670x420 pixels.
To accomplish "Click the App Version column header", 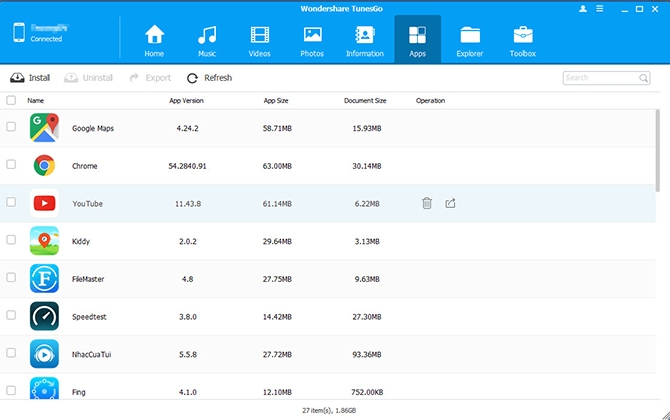I will (186, 100).
